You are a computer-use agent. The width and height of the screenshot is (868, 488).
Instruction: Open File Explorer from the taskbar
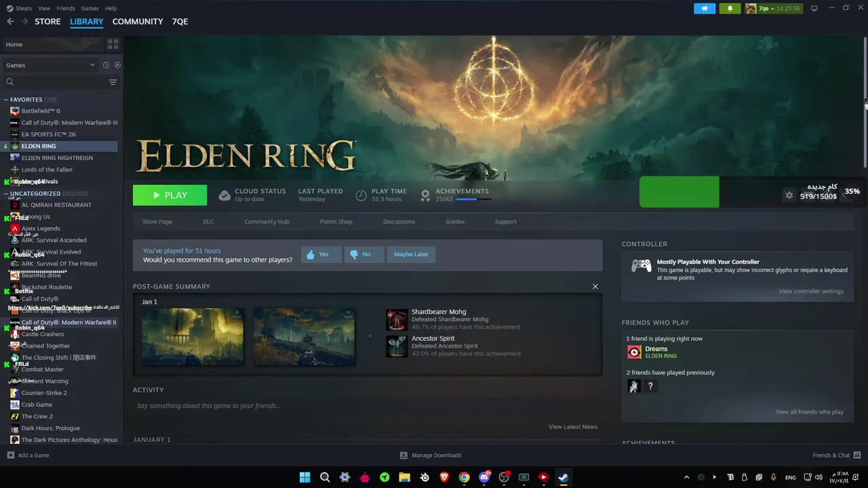pos(404,477)
